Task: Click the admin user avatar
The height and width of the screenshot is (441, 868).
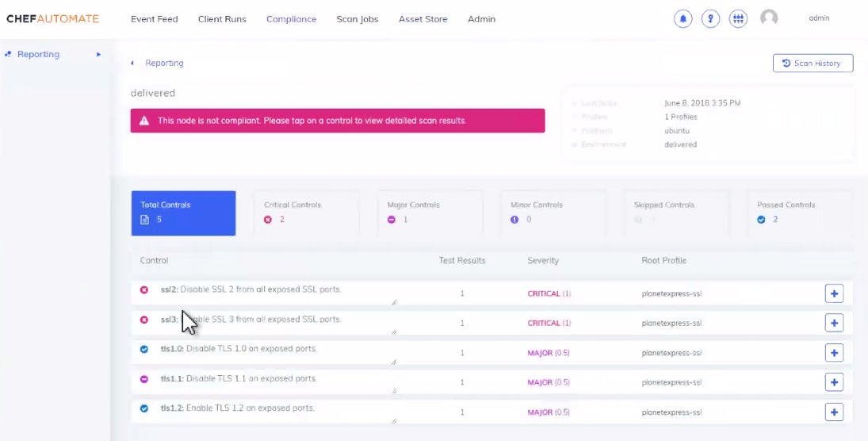Action: pos(769,17)
